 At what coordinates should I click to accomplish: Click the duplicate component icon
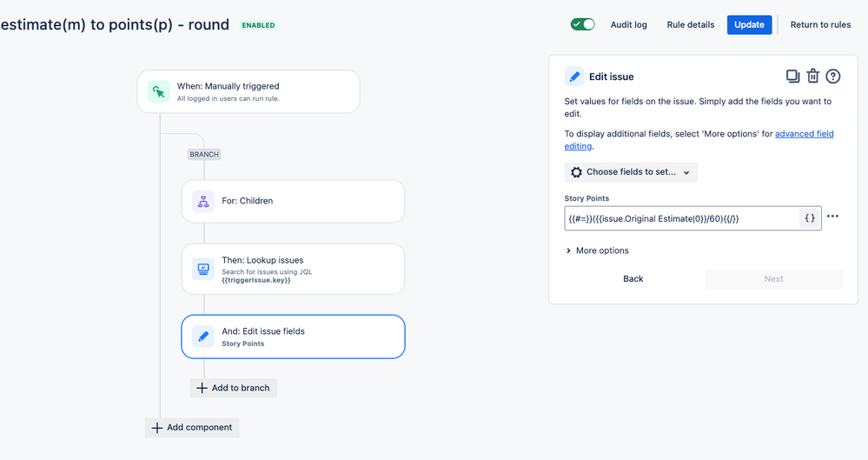[x=792, y=77]
